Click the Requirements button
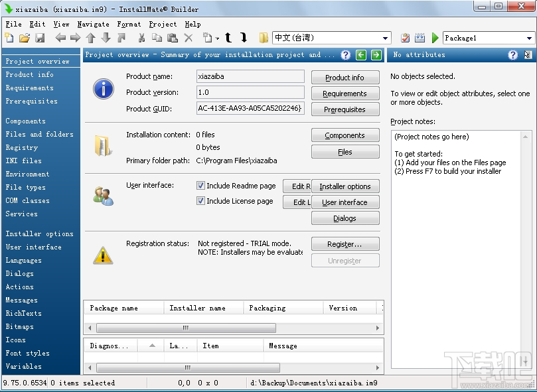 pyautogui.click(x=345, y=94)
